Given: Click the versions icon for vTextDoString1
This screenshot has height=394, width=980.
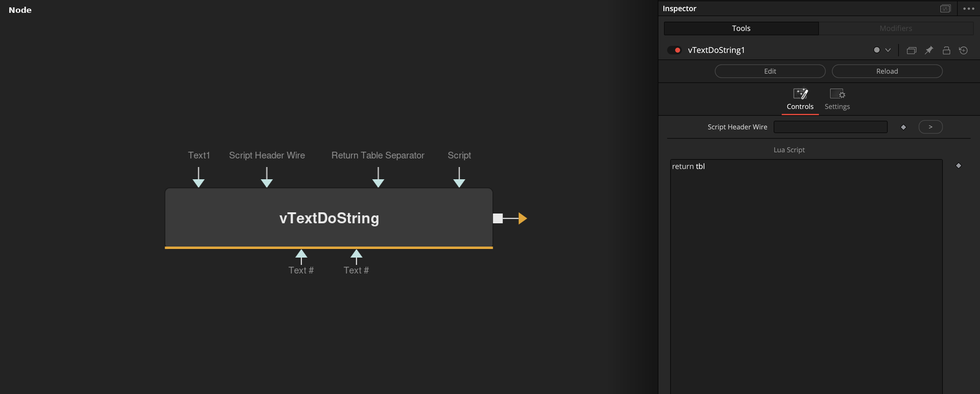Looking at the screenshot, I should 911,50.
